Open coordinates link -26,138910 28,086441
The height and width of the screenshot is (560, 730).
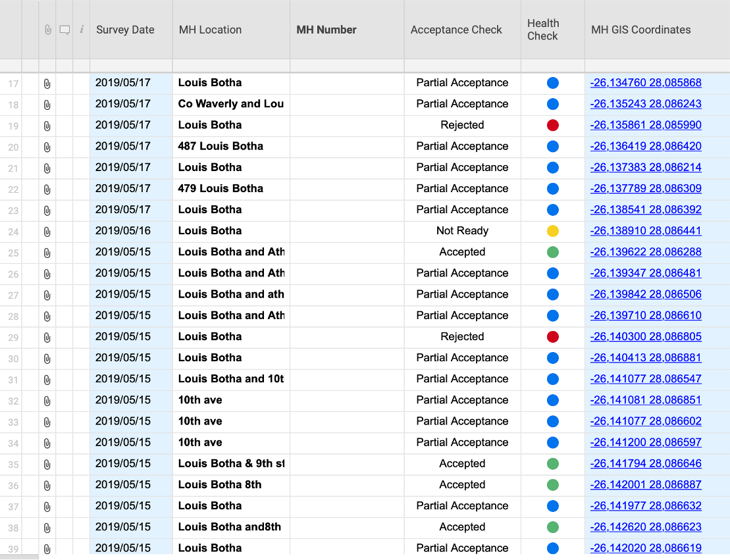coord(646,231)
